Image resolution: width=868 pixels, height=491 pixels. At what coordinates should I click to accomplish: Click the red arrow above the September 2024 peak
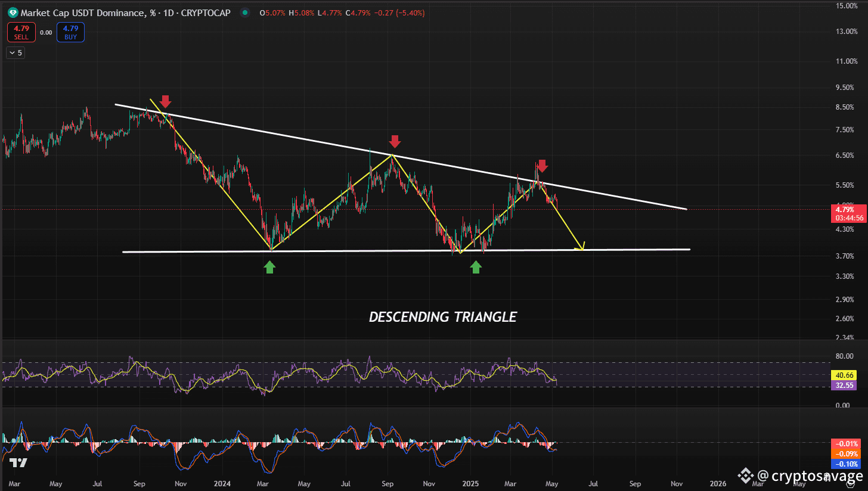[x=395, y=141]
